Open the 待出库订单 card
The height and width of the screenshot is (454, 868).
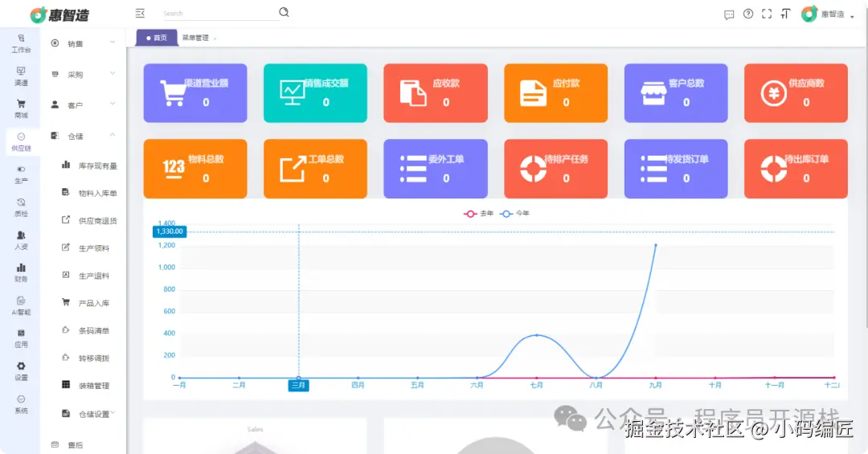pyautogui.click(x=796, y=168)
